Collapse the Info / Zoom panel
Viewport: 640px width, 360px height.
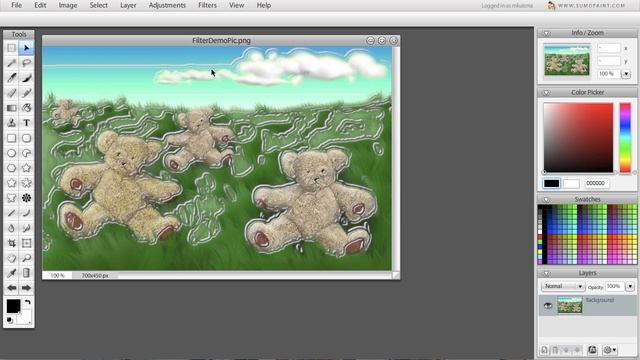click(x=546, y=33)
